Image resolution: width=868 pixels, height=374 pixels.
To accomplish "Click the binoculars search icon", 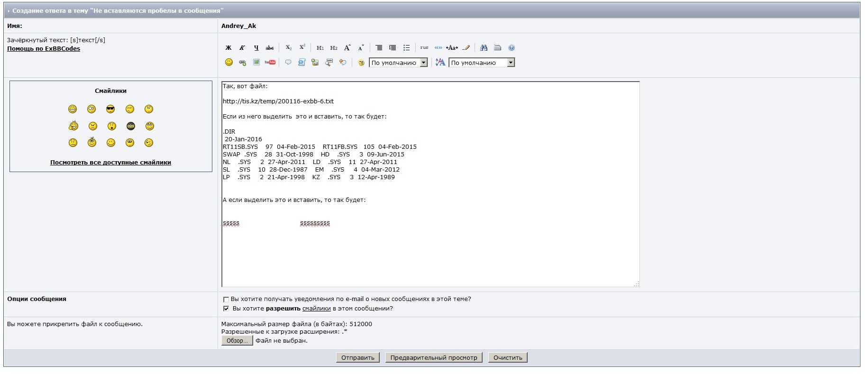I will [484, 48].
